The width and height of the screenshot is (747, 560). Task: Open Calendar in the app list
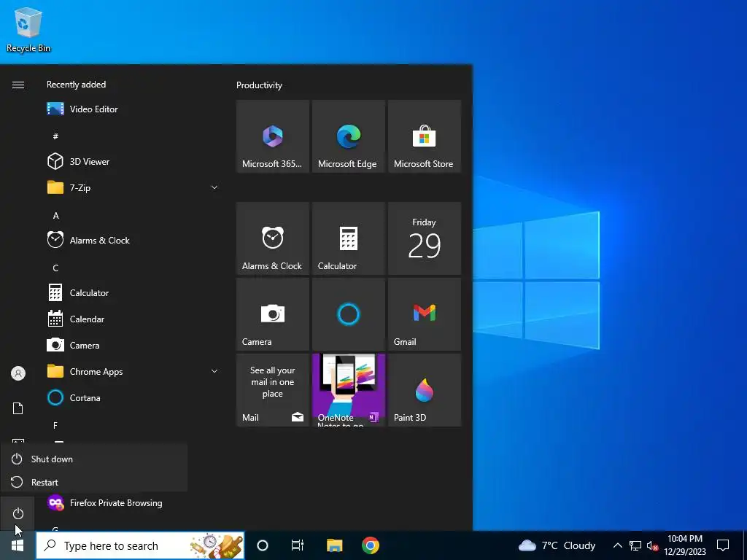point(133,319)
